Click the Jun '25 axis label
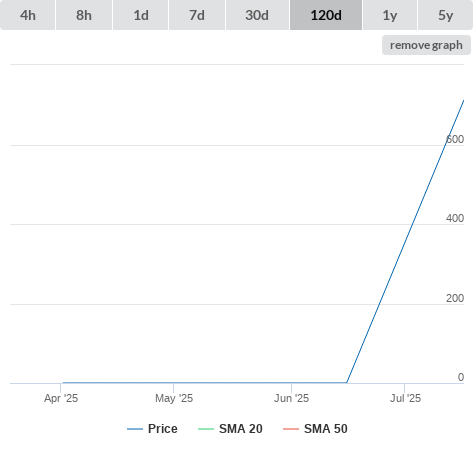Screen dimensions: 474x455 coord(291,398)
